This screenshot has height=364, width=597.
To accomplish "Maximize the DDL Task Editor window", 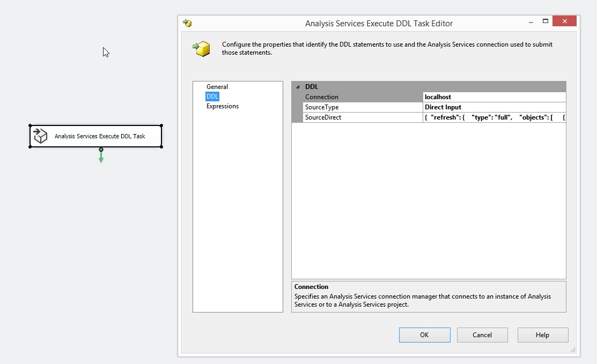I will pos(546,21).
